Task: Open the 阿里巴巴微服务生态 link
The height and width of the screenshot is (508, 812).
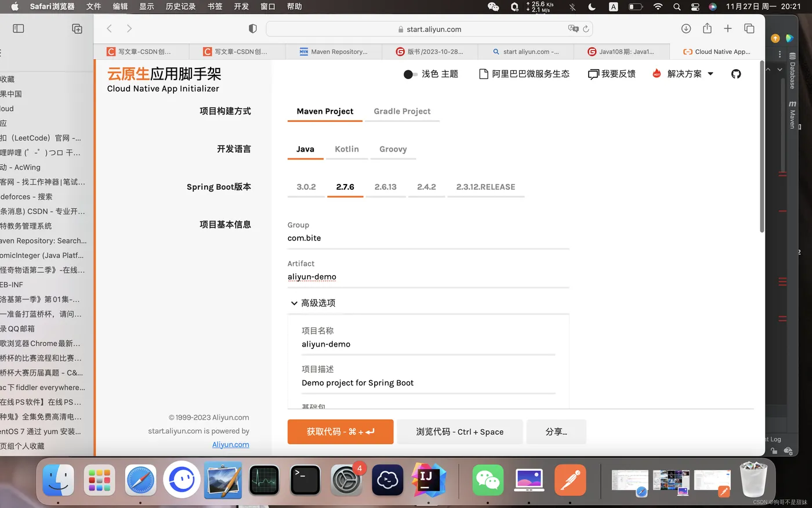Action: (524, 74)
